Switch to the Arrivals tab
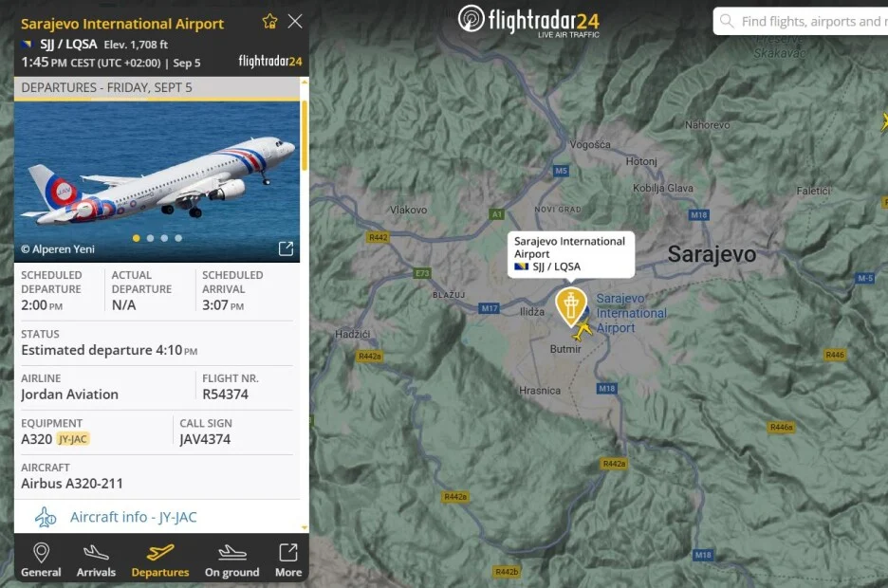 [x=96, y=560]
